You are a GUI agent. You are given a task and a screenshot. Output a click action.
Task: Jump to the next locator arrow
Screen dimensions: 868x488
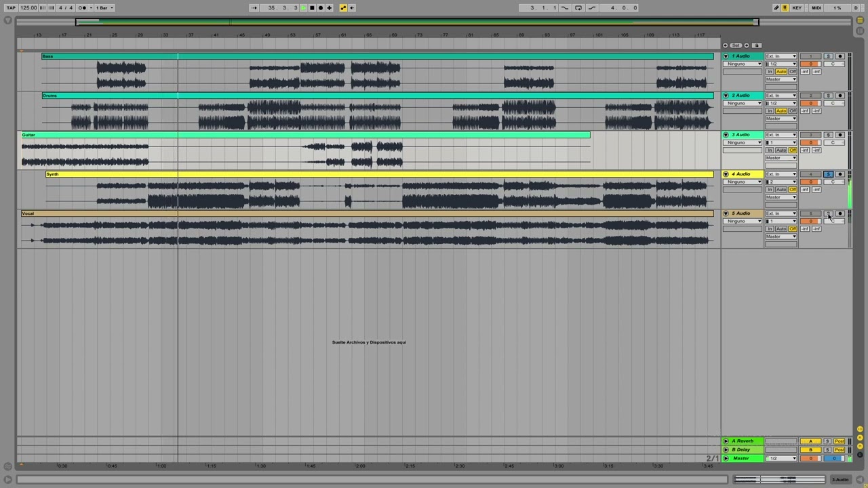click(747, 45)
